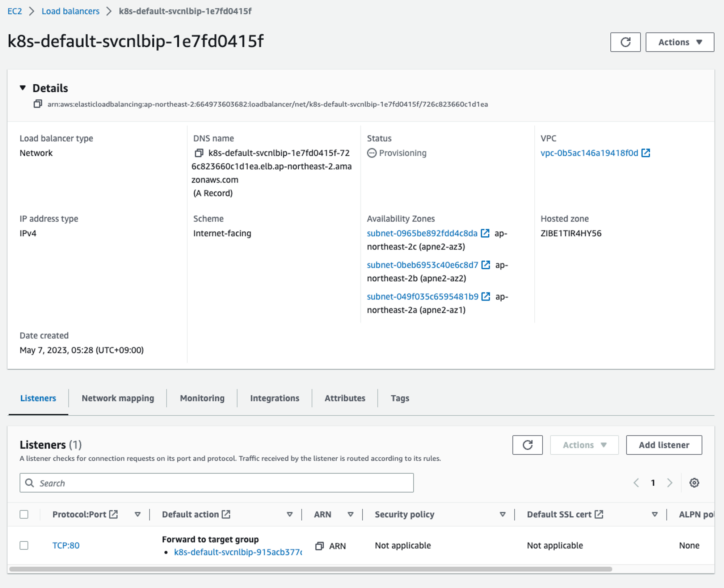Open the TCP:80 listener link

pos(66,545)
